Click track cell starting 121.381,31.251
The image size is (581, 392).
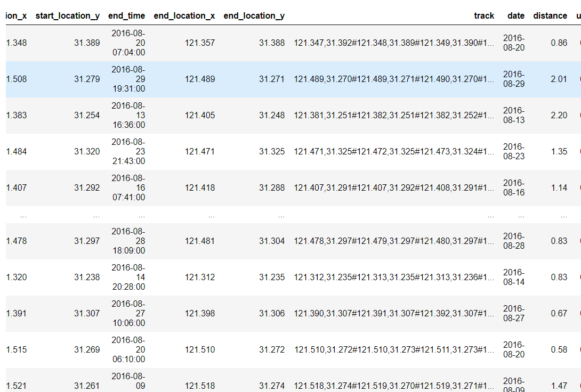[x=394, y=116]
